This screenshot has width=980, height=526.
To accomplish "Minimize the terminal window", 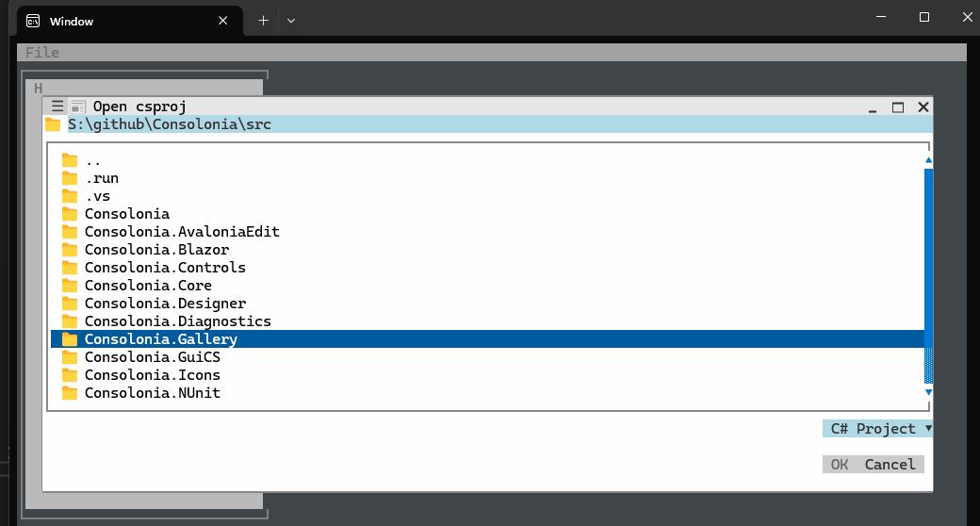I will coord(881,17).
